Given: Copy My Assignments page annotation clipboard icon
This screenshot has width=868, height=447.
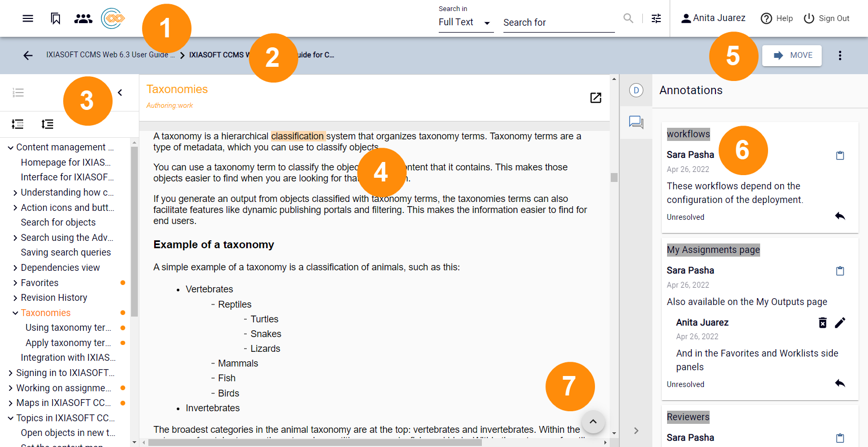Looking at the screenshot, I should point(840,271).
